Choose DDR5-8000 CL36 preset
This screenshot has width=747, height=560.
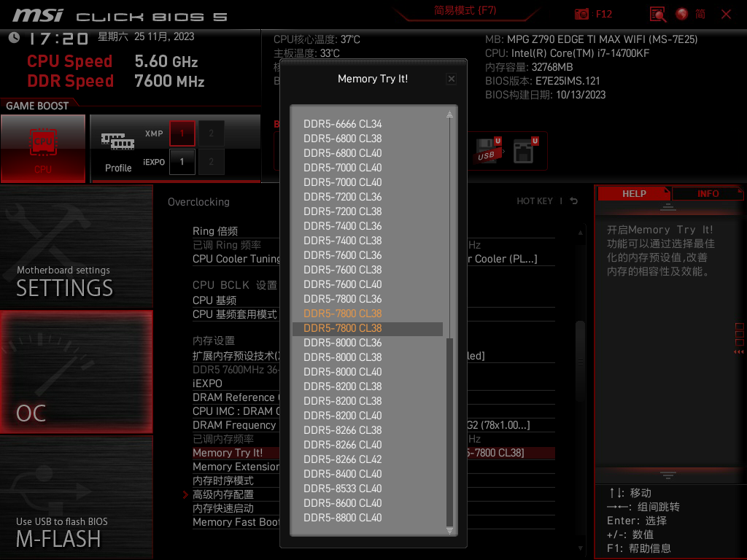point(343,343)
